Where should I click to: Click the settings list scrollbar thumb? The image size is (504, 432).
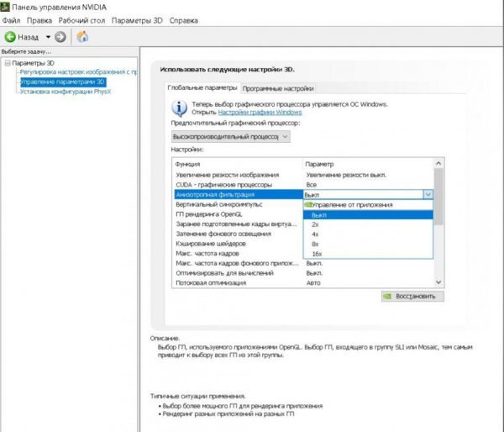pyautogui.click(x=438, y=196)
